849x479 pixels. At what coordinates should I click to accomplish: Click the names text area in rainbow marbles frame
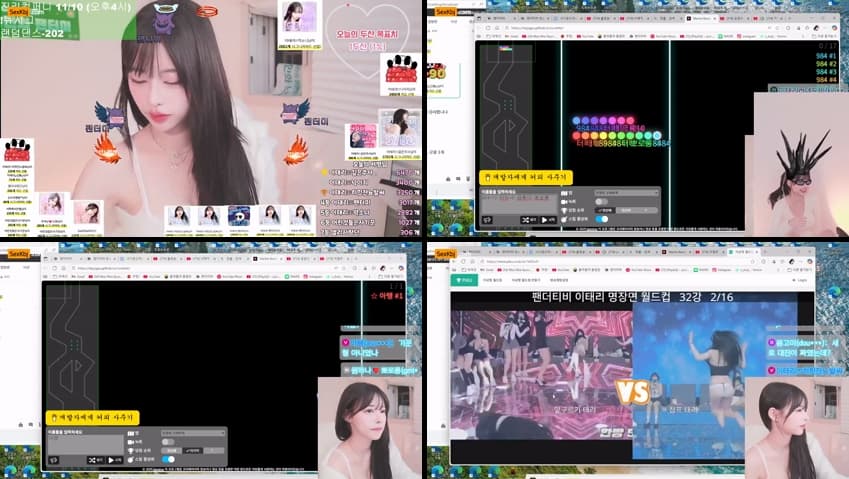[519, 204]
